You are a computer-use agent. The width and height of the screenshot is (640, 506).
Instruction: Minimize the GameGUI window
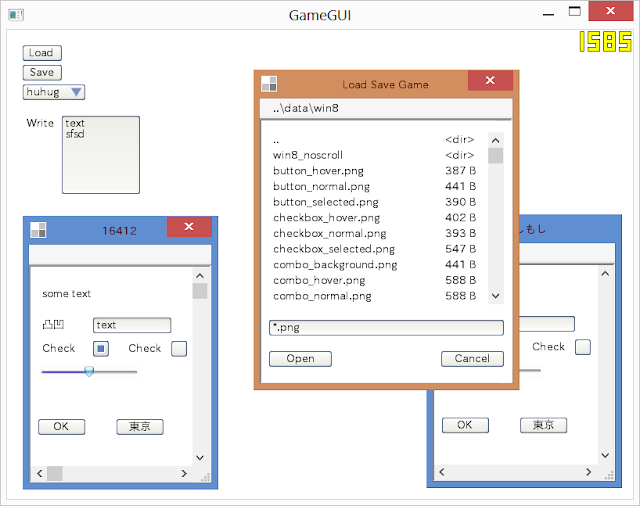[549, 14]
